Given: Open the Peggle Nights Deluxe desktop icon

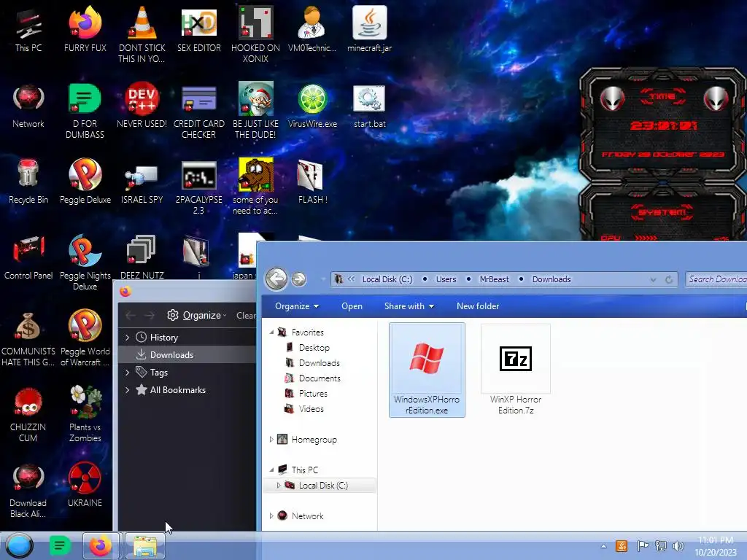Looking at the screenshot, I should pyautogui.click(x=85, y=262).
